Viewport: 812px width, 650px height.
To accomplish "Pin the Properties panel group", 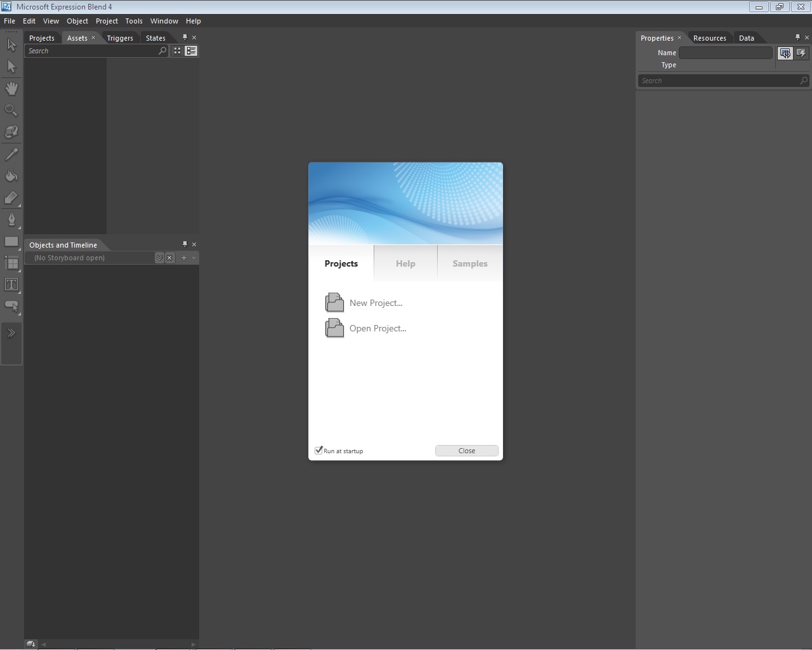I will [x=797, y=37].
